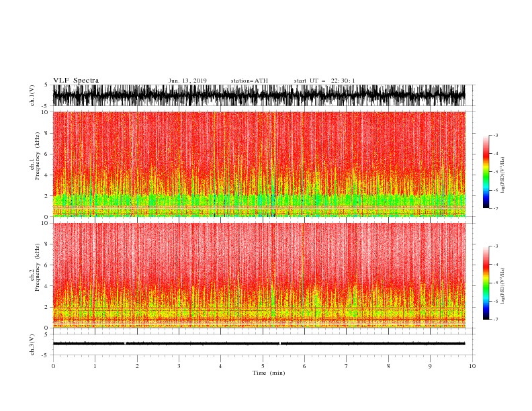The height and width of the screenshot is (411, 532).
Task: Click the ch.3(V) waveform axis label
Action: (32, 345)
